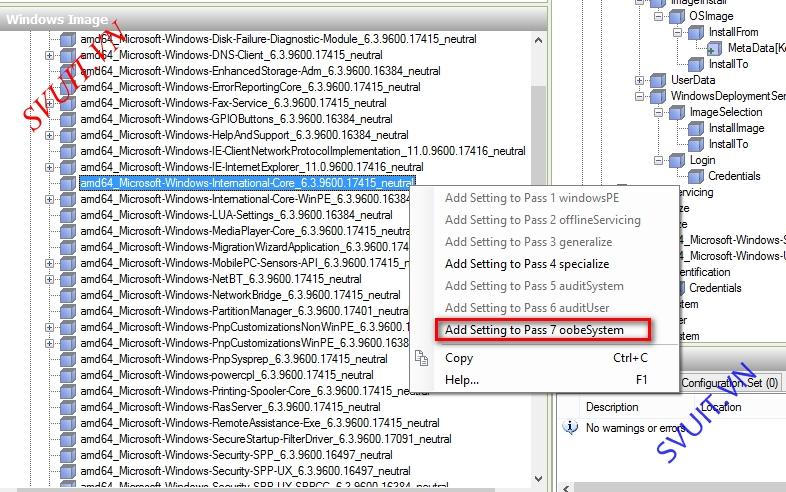Collapse the Login node
This screenshot has height=492, width=786.
click(659, 160)
